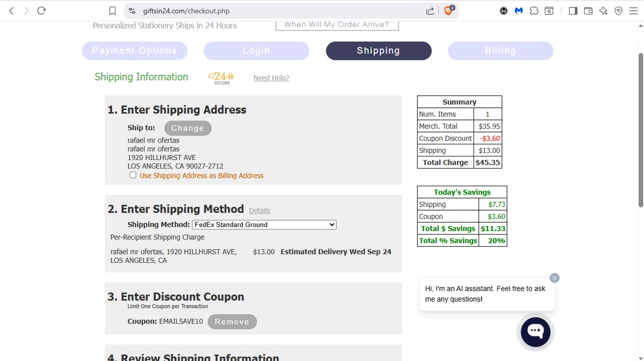Click Change shipping address button
Image resolution: width=644 pixels, height=361 pixels.
coord(188,128)
